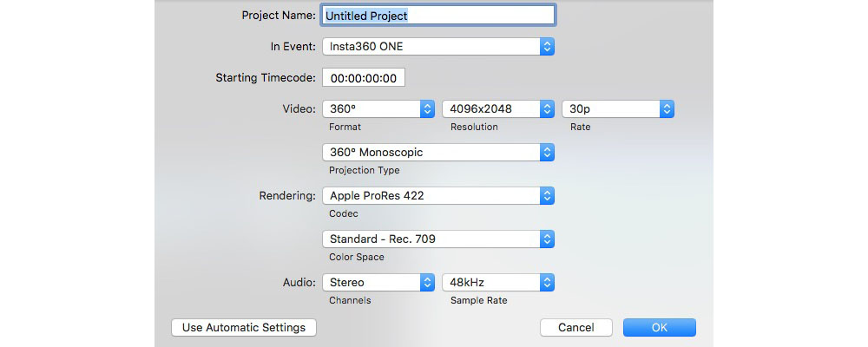Confirm the project with OK
Image resolution: width=868 pixels, height=347 pixels.
659,328
